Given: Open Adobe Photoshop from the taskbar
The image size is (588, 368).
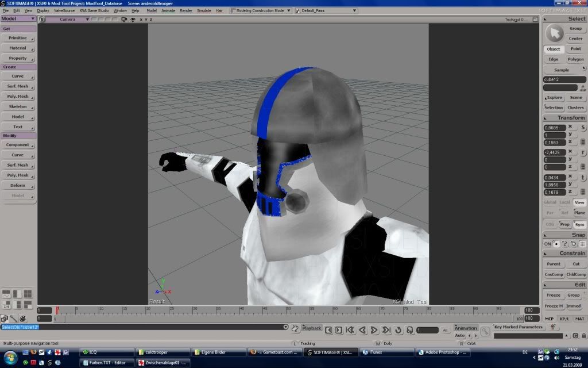Looking at the screenshot, I should [x=443, y=352].
